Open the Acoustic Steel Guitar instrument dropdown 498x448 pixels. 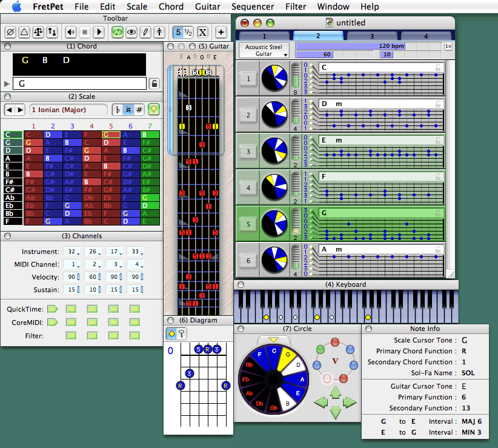264,50
